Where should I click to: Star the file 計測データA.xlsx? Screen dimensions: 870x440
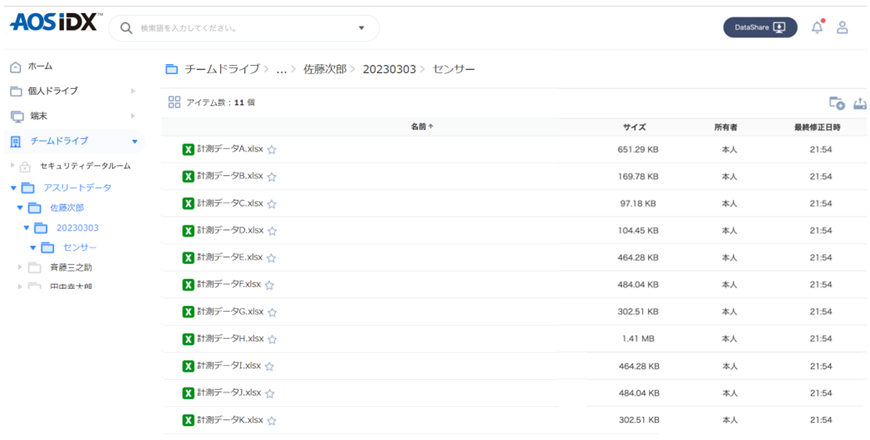pos(271,150)
